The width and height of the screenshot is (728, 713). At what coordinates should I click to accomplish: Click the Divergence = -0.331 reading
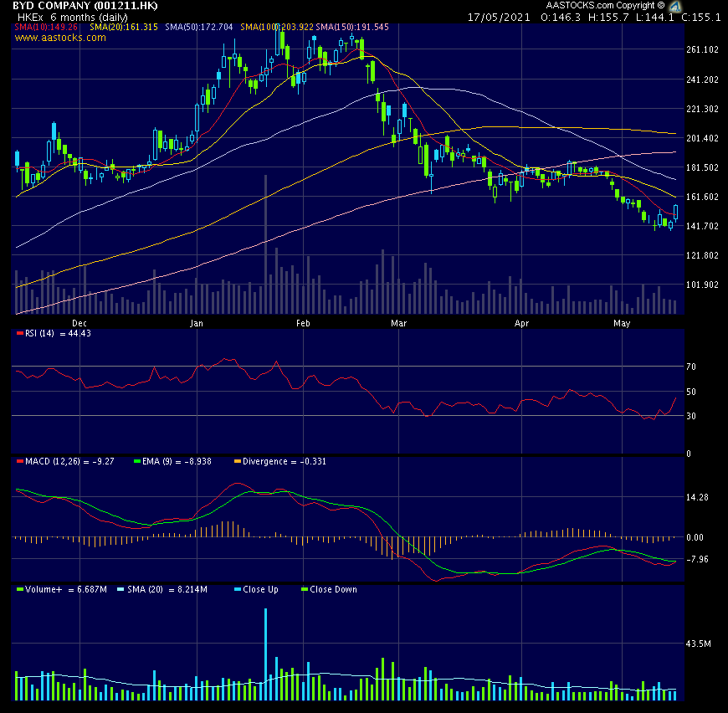click(x=285, y=461)
